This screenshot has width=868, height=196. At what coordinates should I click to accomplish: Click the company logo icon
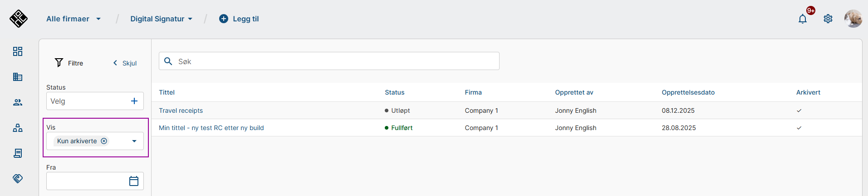pyautogui.click(x=19, y=19)
